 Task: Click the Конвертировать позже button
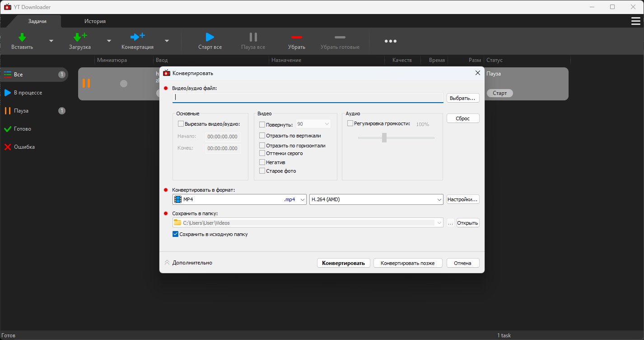pos(407,263)
